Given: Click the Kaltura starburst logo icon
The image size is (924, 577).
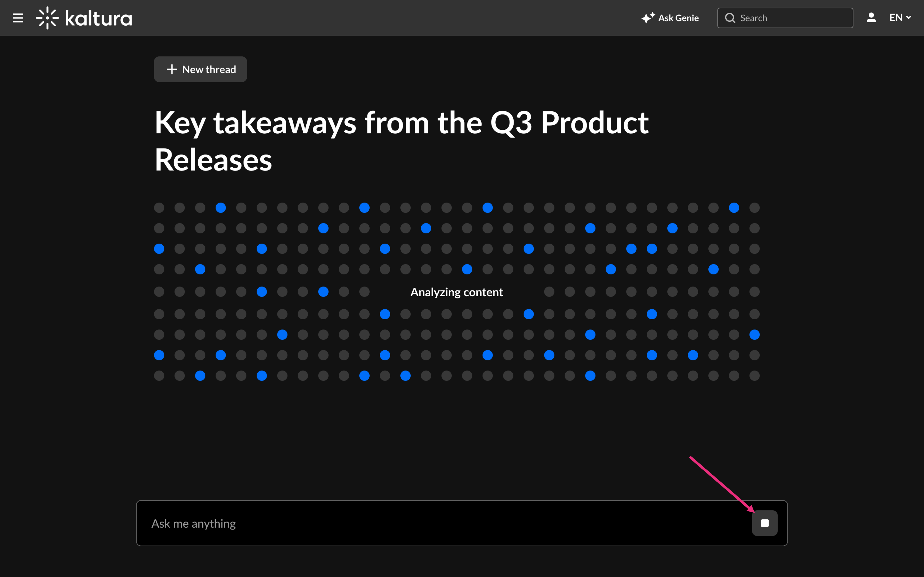Looking at the screenshot, I should [47, 18].
